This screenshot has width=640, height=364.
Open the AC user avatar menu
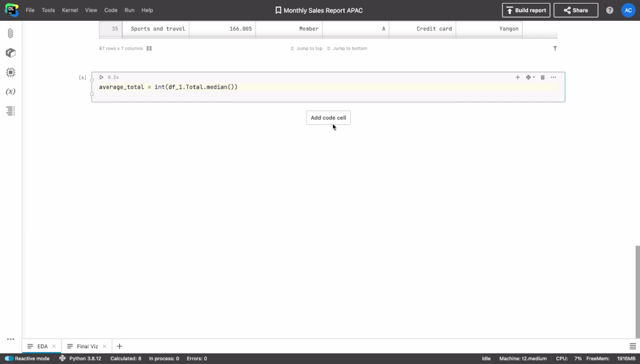[628, 10]
